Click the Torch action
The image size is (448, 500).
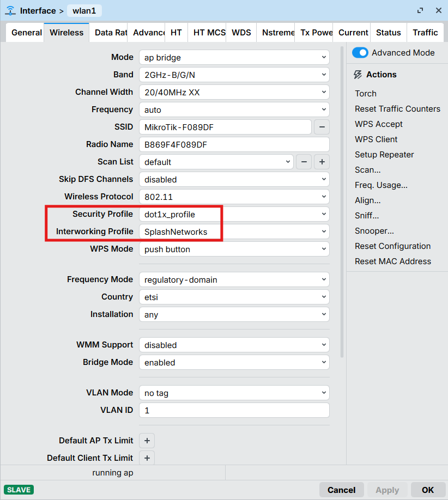(366, 94)
